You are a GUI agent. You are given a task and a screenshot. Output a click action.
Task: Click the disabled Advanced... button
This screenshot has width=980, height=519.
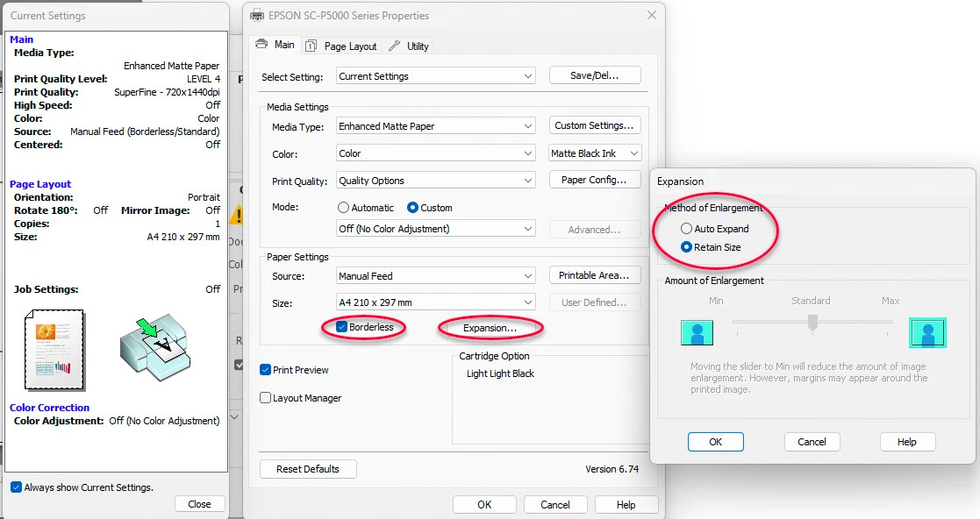pyautogui.click(x=595, y=229)
